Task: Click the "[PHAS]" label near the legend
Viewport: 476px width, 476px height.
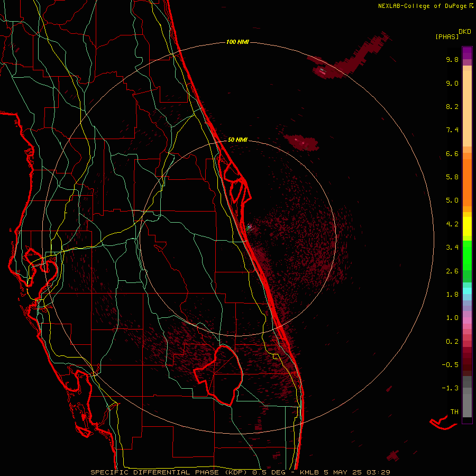Action: pos(447,36)
